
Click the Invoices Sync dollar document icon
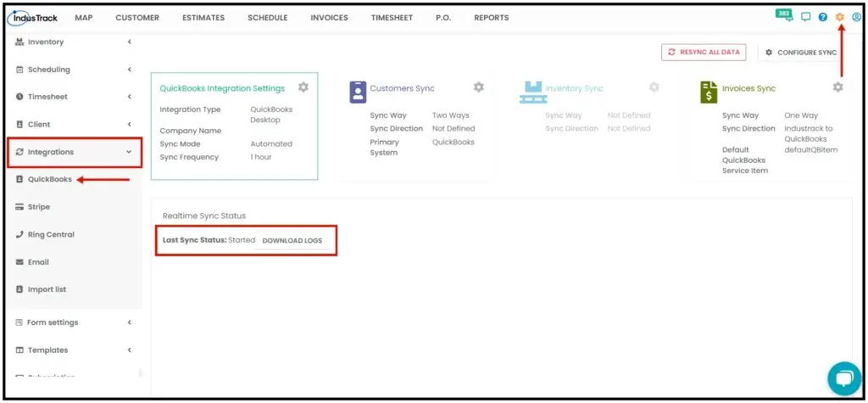tap(709, 92)
